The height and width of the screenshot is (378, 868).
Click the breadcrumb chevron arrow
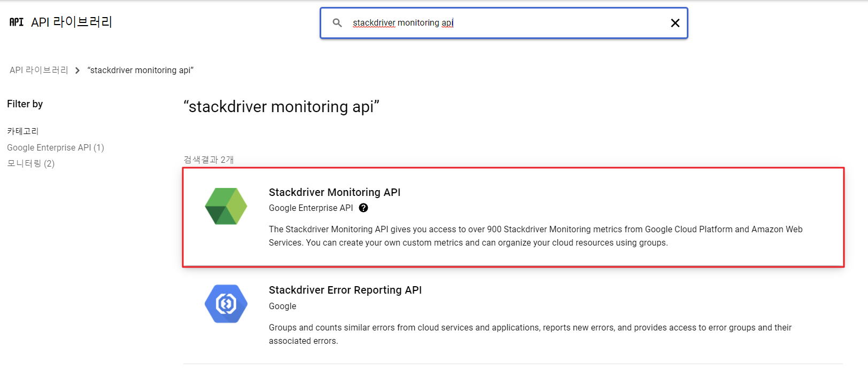(x=77, y=70)
